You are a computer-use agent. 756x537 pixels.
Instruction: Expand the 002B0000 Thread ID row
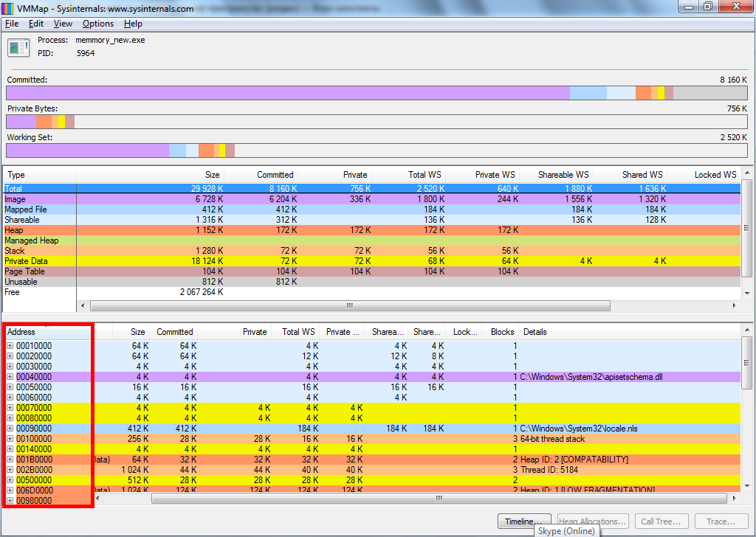[x=10, y=470]
